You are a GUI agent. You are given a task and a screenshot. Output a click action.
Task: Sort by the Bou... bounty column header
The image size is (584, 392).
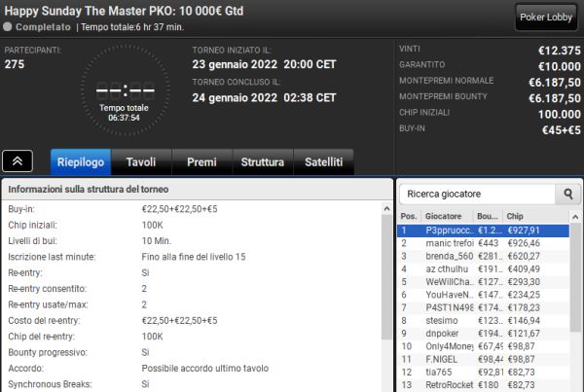489,216
